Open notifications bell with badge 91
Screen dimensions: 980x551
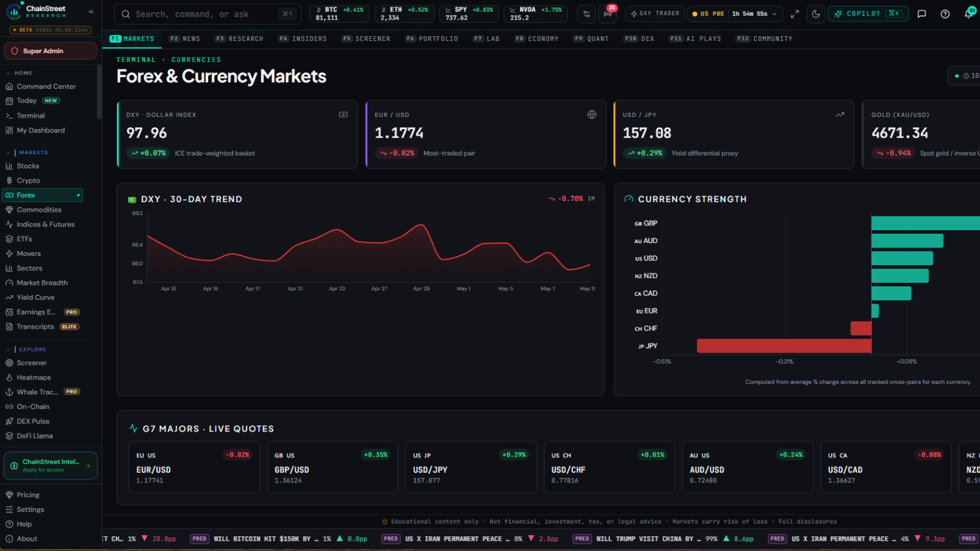tap(968, 13)
